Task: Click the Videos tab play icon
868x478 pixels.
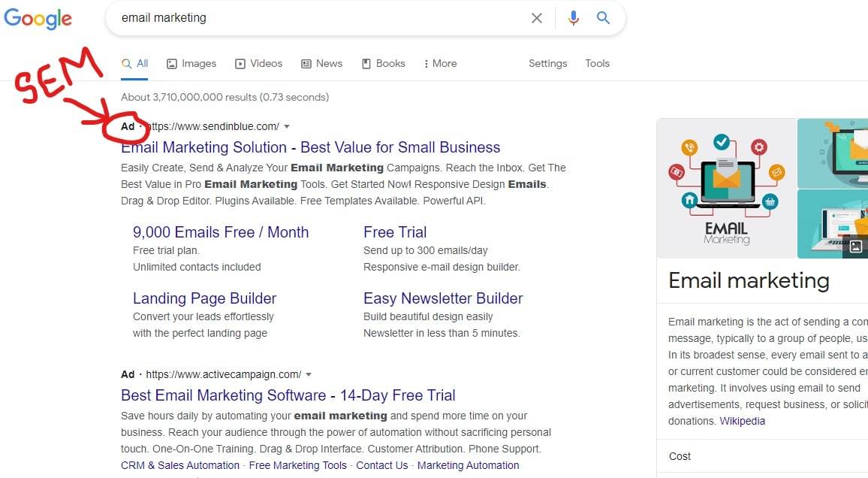Action: [x=240, y=63]
